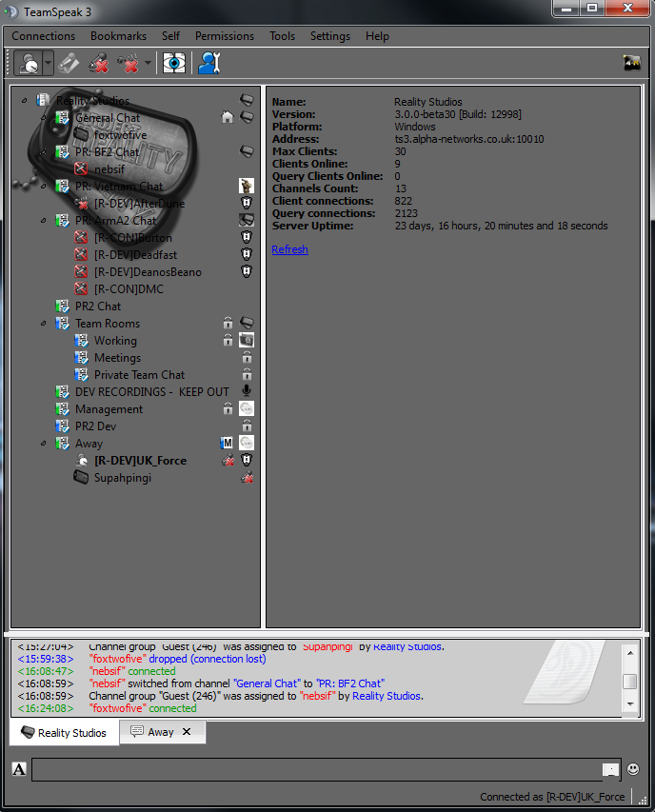Click the home default-channel icon on General Chat
This screenshot has width=655, height=812.
pyautogui.click(x=228, y=117)
